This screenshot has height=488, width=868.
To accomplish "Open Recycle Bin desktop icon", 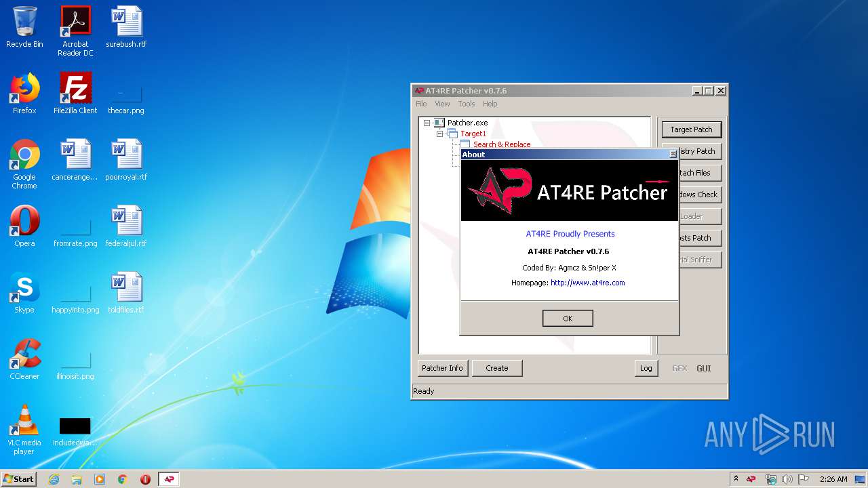I will [x=24, y=27].
